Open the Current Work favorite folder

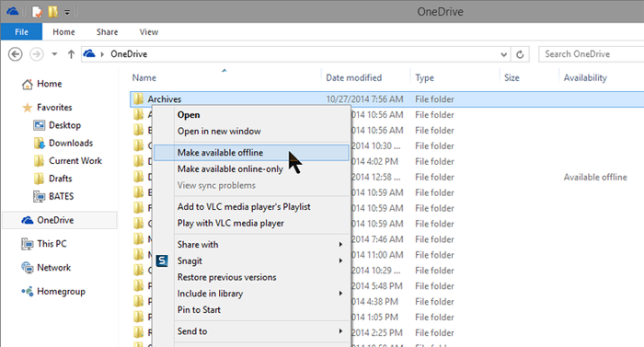tap(75, 161)
